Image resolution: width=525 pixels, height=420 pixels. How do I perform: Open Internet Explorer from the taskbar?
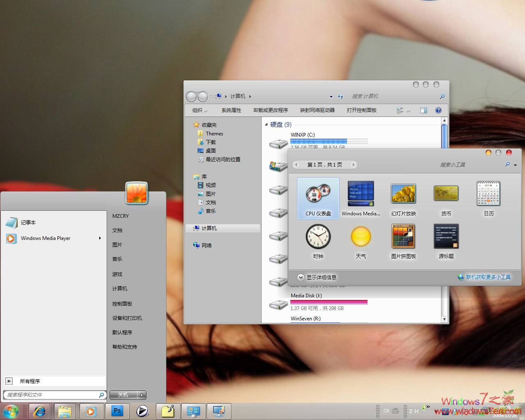(39, 411)
